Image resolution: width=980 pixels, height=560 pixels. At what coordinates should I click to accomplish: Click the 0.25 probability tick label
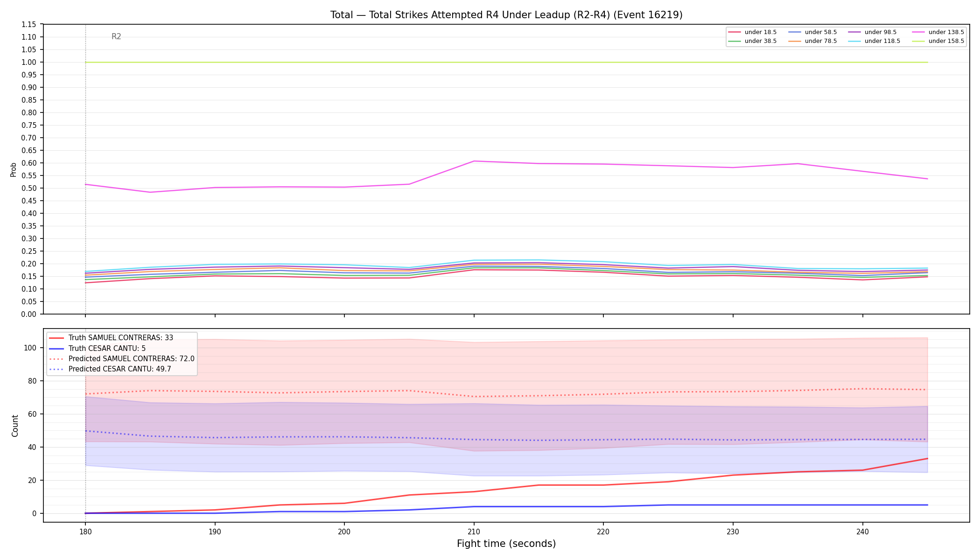coord(29,251)
